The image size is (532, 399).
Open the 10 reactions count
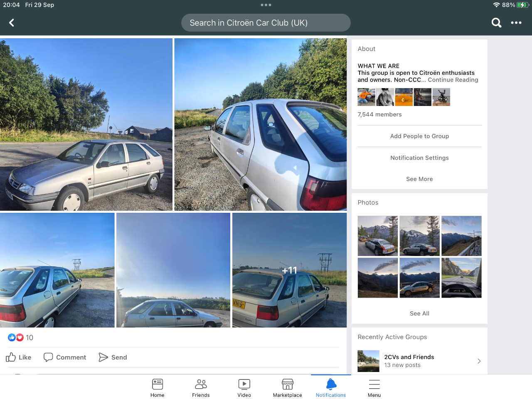click(30, 337)
